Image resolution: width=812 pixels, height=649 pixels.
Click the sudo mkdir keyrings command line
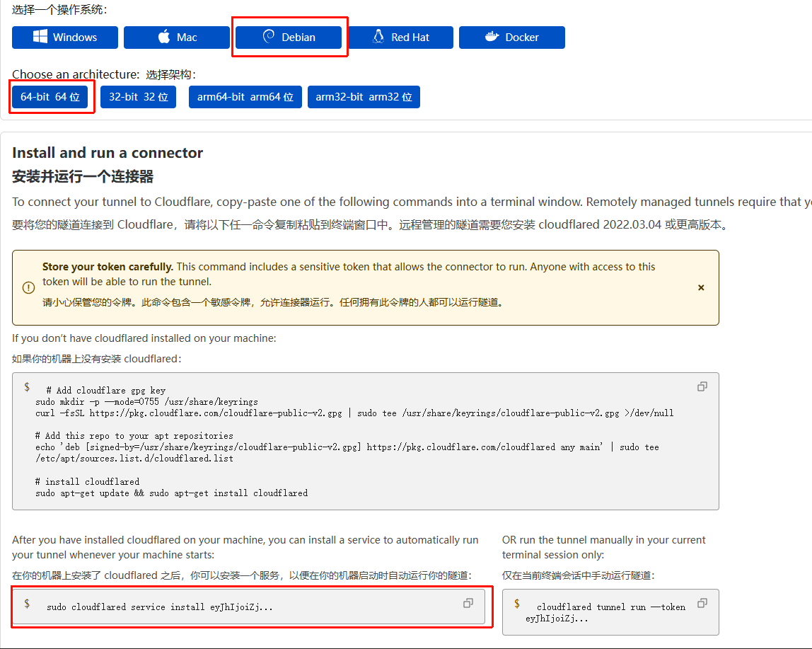[146, 402]
